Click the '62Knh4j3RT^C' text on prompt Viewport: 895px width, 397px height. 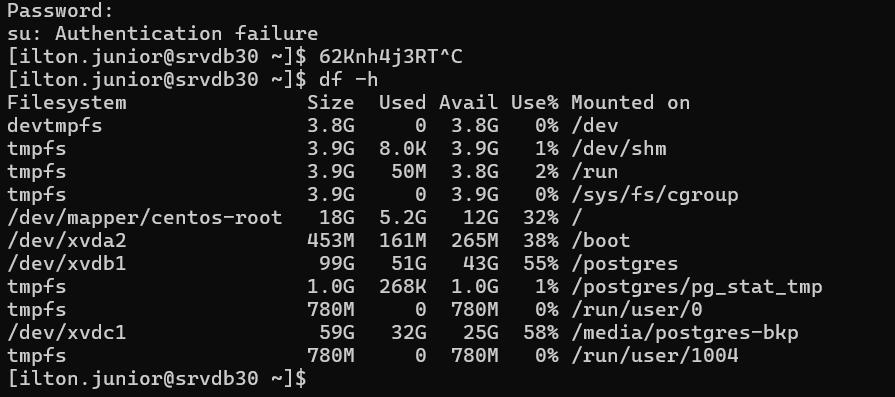point(391,56)
